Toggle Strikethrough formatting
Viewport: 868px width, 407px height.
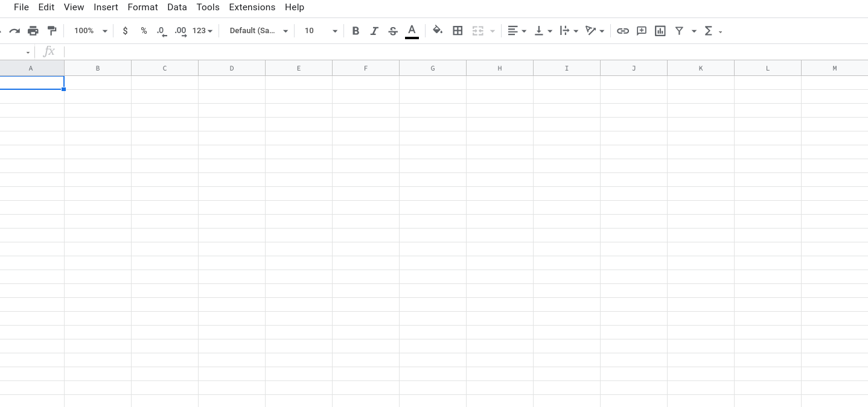tap(393, 31)
